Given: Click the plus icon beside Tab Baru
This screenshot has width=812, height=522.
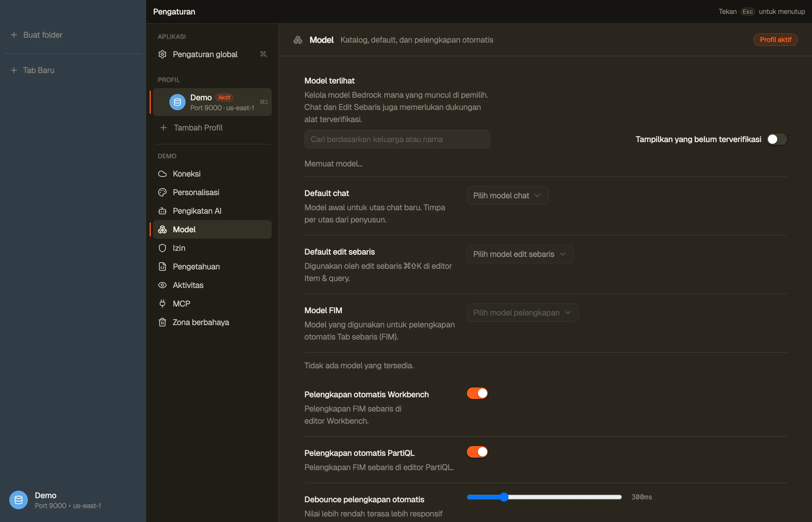Looking at the screenshot, I should coord(14,70).
